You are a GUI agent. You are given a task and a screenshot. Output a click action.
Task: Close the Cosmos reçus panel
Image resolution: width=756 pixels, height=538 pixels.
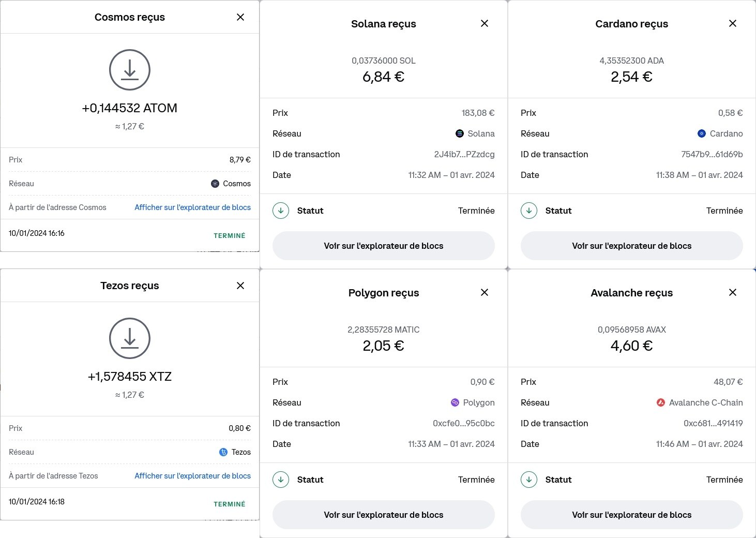coord(240,17)
